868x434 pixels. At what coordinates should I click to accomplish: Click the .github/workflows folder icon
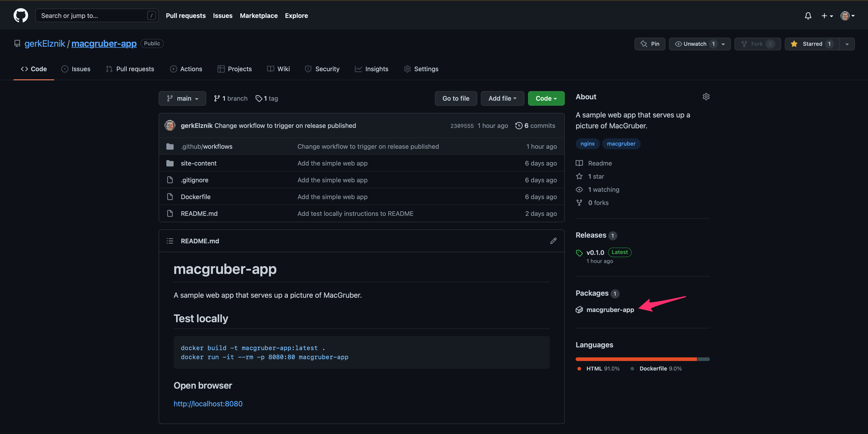point(170,146)
